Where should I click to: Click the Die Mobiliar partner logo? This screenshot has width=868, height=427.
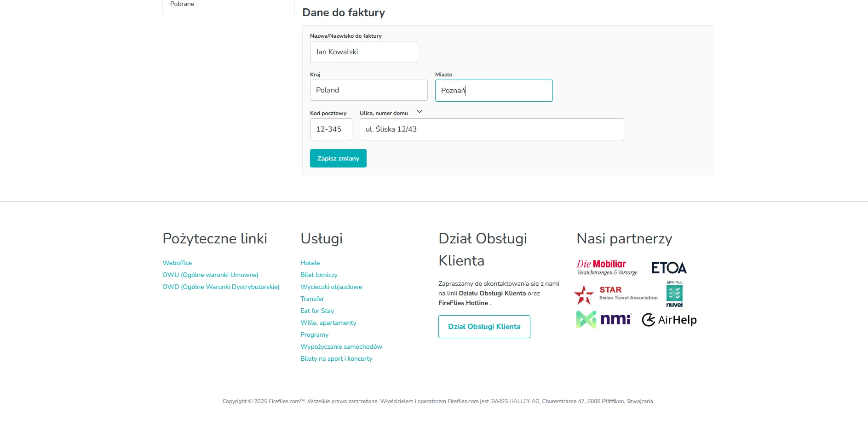pos(607,267)
